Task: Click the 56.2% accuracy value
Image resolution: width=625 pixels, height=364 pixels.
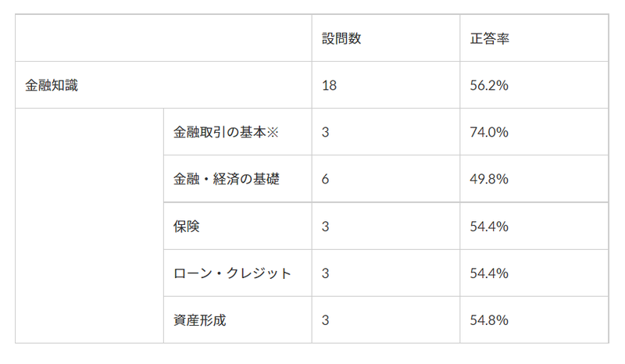Action: 489,85
